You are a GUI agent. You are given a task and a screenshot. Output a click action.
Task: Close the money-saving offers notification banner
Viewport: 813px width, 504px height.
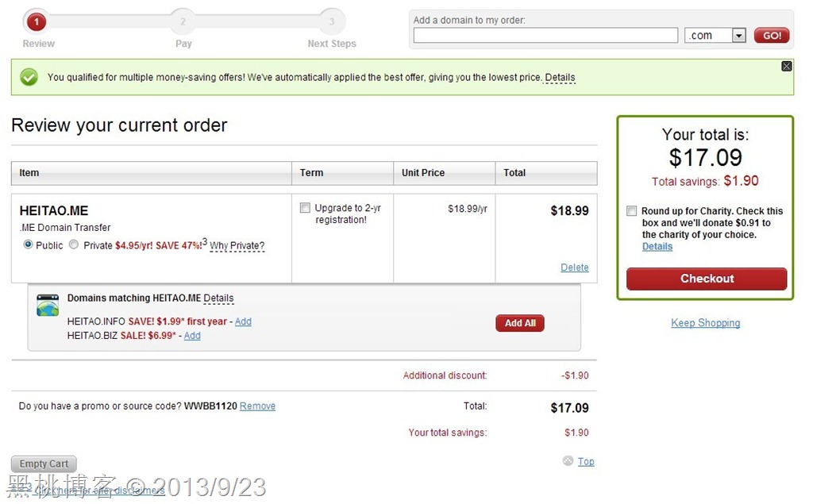pyautogui.click(x=786, y=66)
